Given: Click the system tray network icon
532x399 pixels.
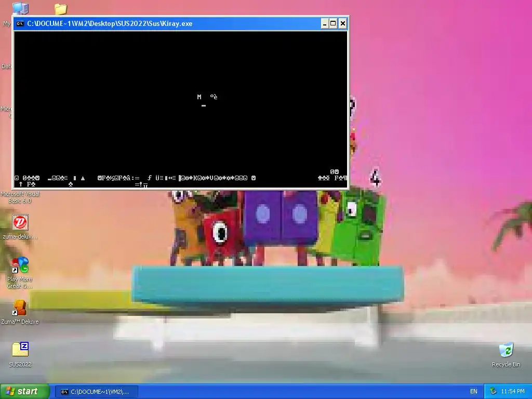Looking at the screenshot, I should (494, 391).
